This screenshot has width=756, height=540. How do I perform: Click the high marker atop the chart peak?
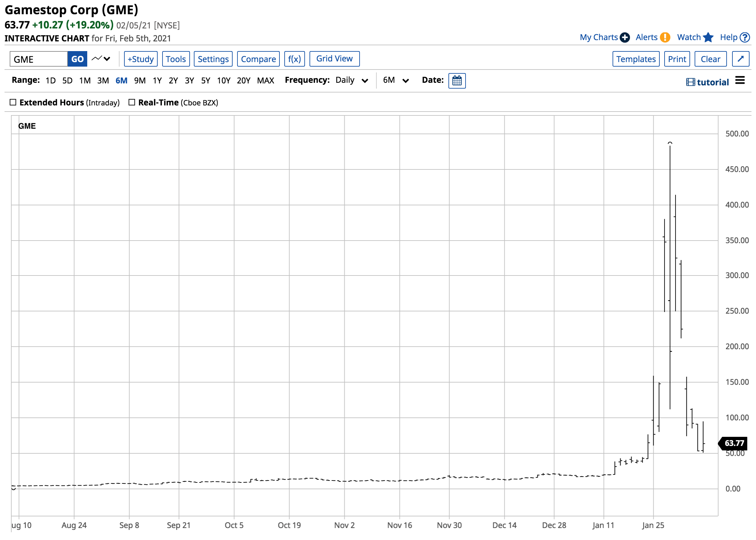670,143
